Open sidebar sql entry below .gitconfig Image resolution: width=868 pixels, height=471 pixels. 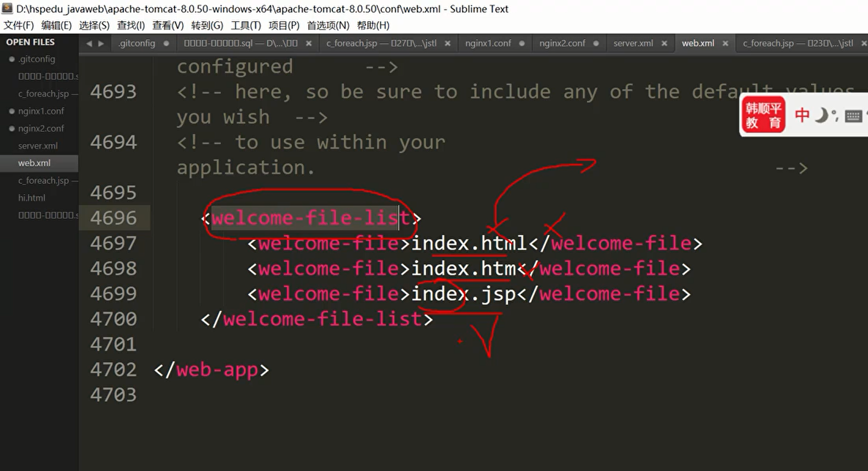pos(47,76)
